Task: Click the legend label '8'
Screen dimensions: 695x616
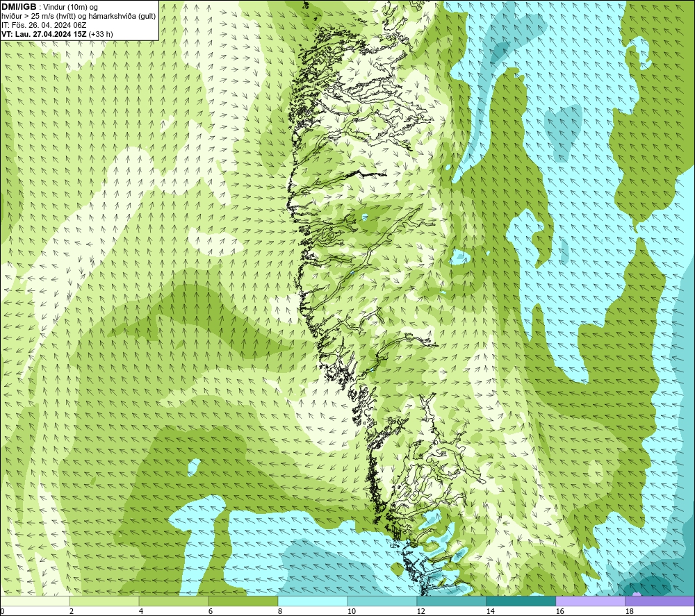Action: (x=279, y=612)
